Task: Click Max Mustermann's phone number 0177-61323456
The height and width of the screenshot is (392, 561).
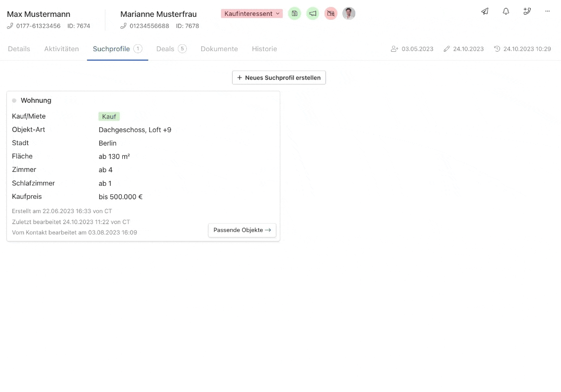Action: coord(38,26)
